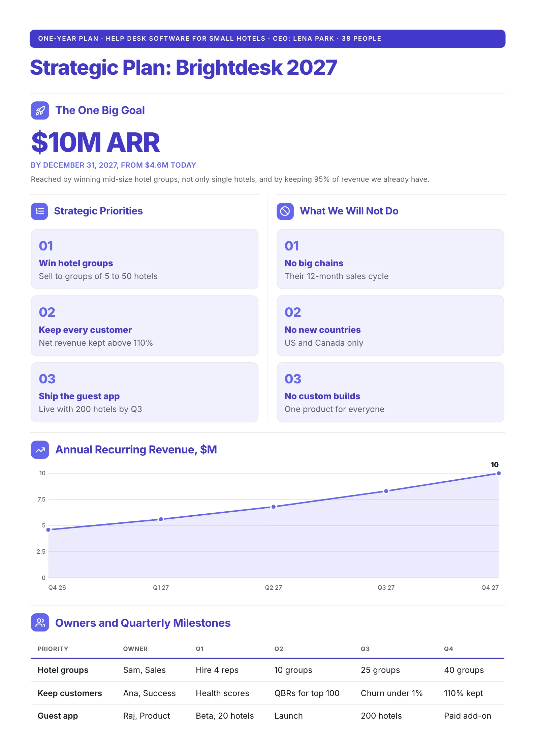Select the Q4 27 data point on chart
This screenshot has width=535, height=756.
point(499,473)
